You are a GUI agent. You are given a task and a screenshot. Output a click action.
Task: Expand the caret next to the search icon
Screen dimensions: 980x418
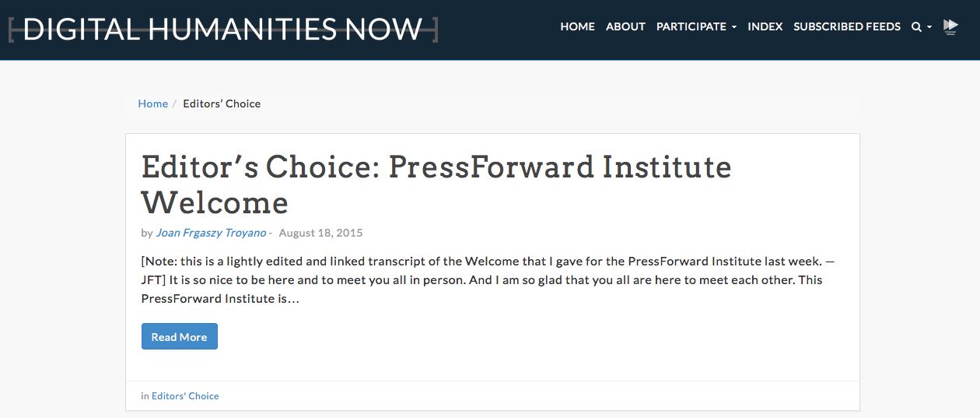[x=929, y=27]
